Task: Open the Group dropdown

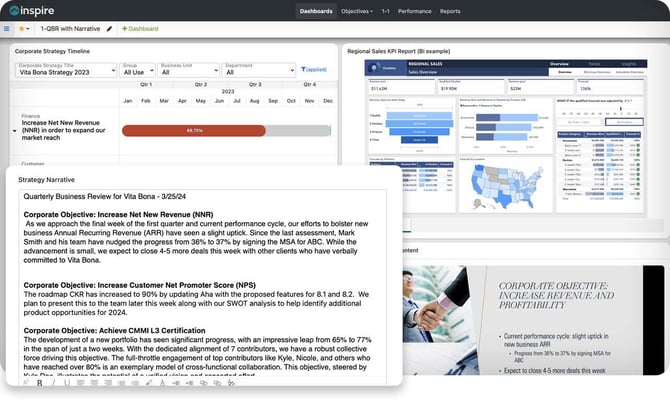Action: click(x=136, y=72)
